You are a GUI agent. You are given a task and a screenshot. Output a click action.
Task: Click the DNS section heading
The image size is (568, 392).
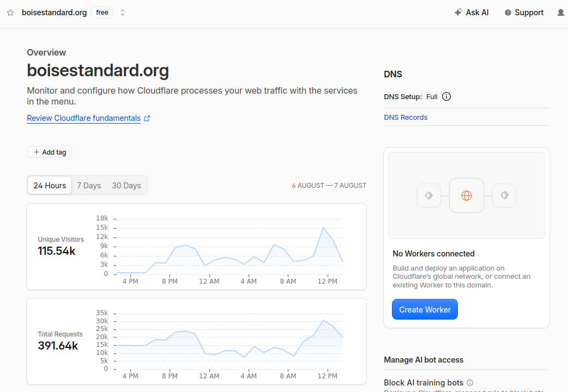[393, 74]
